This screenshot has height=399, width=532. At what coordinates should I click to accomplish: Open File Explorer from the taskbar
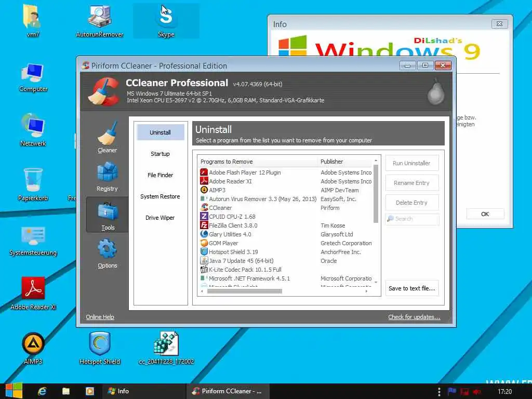point(66,391)
